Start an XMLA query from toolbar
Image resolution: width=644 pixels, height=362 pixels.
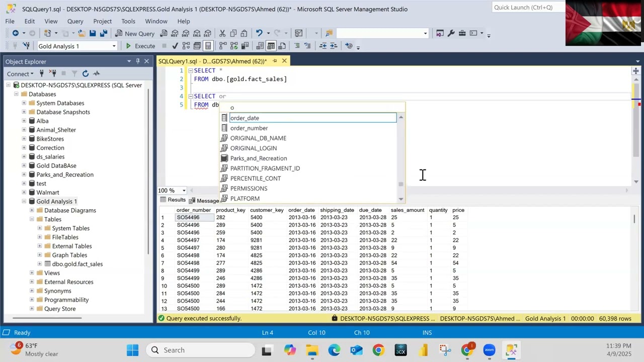pyautogui.click(x=197, y=33)
